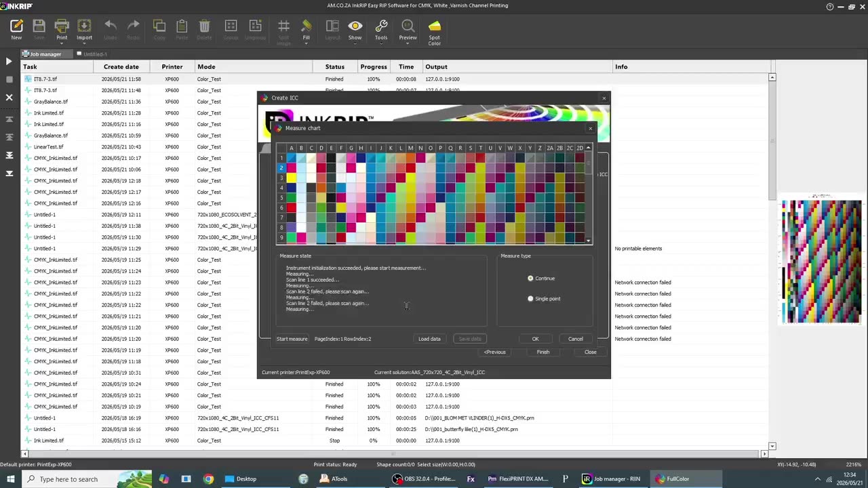Close the Measure chart dialog with X

[x=590, y=128]
